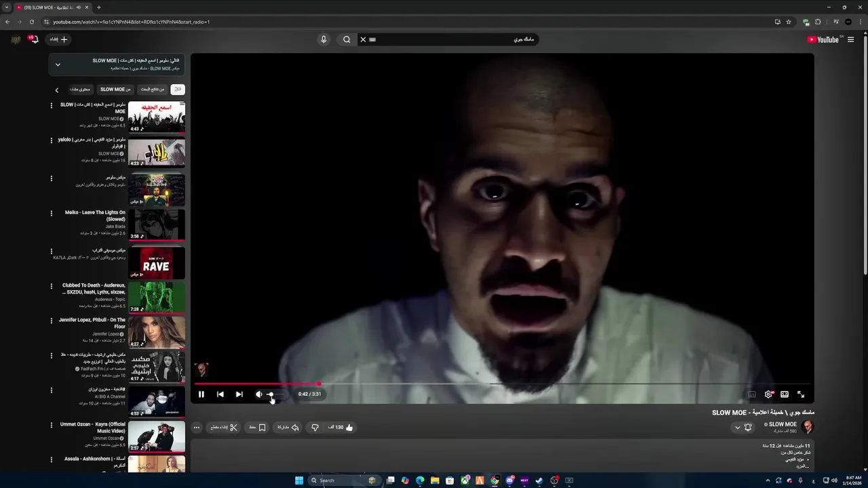Clear the search box with X
Image resolution: width=868 pixels, height=488 pixels.
[363, 39]
